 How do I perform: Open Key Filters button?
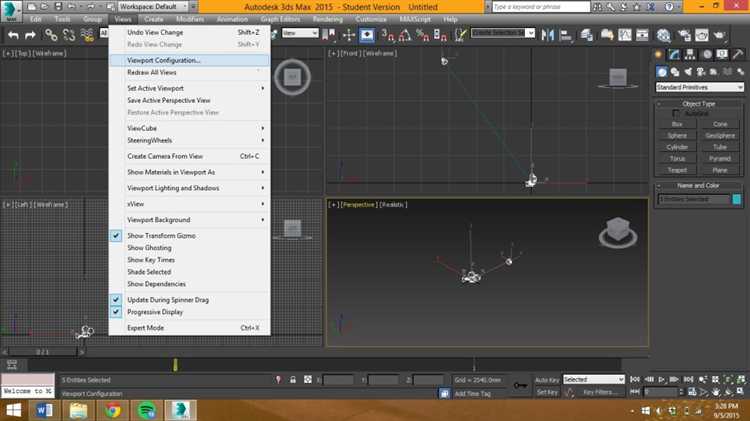[598, 392]
